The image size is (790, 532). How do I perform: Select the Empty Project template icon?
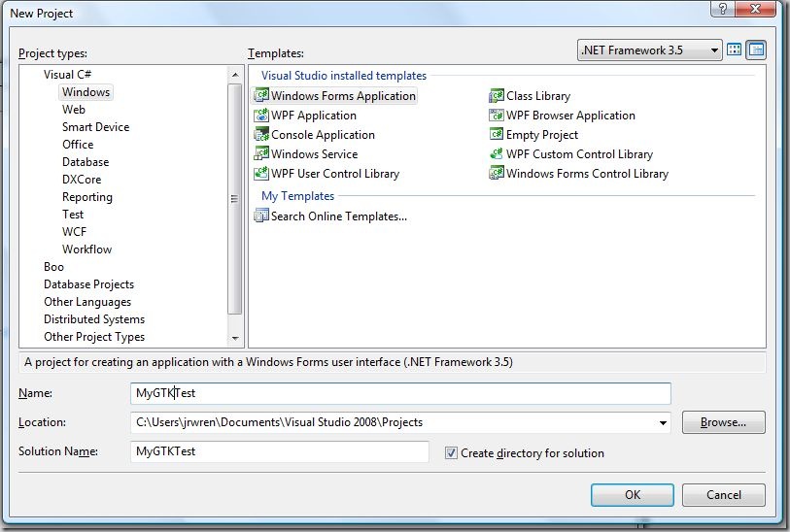pos(497,134)
